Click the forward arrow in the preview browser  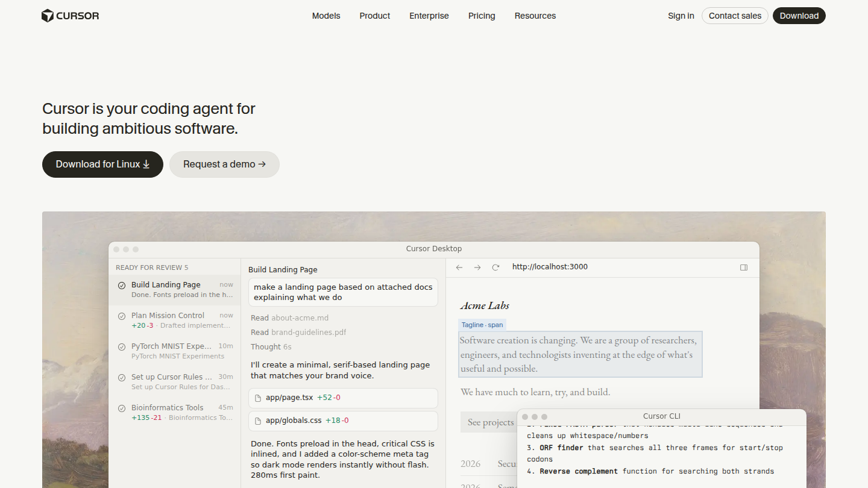(x=477, y=267)
